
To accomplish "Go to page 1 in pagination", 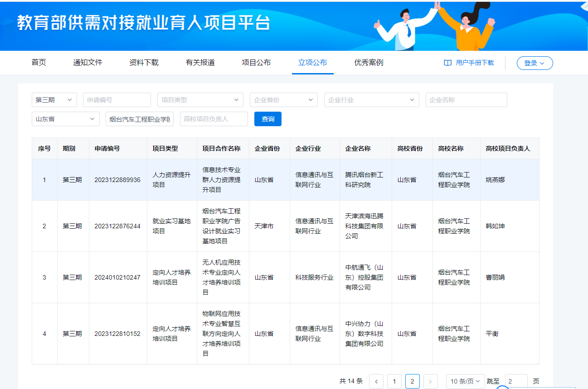I will click(394, 381).
